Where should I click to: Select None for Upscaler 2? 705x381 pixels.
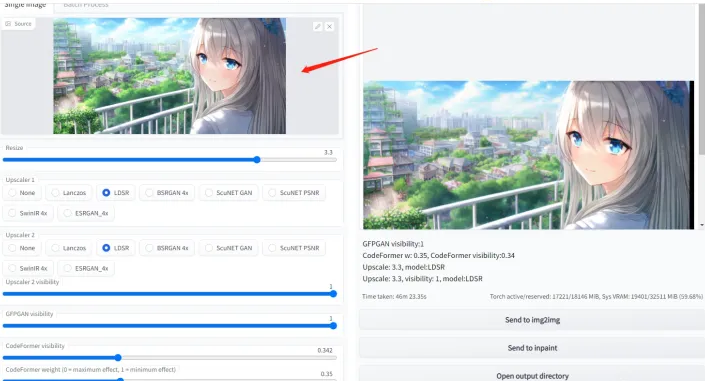[x=22, y=248]
